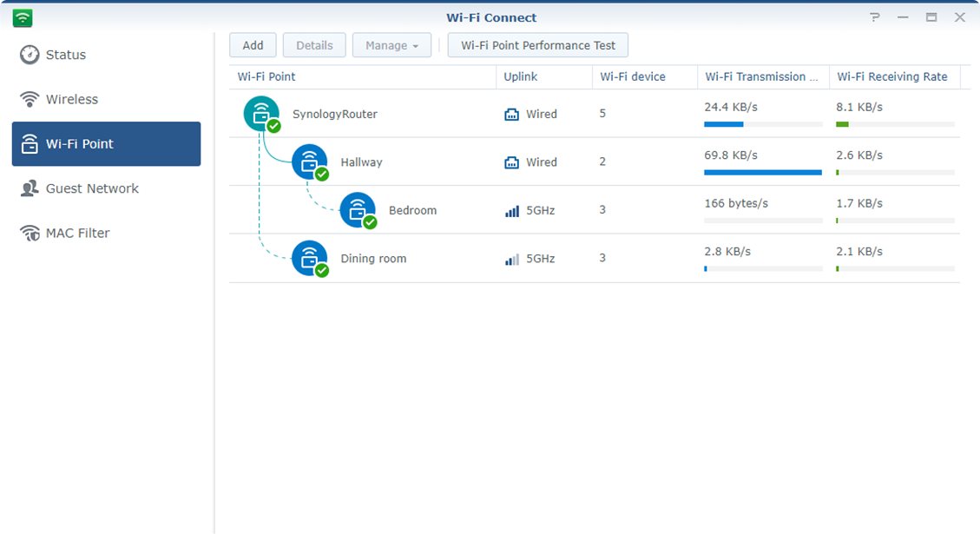The height and width of the screenshot is (534, 980).
Task: Click the 5GHz signal icon for Dining room
Action: [512, 259]
